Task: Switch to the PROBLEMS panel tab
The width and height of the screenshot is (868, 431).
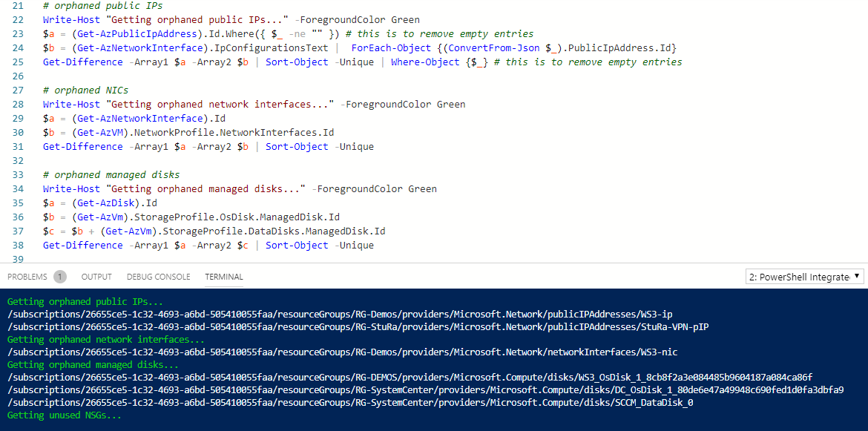Action: [27, 277]
